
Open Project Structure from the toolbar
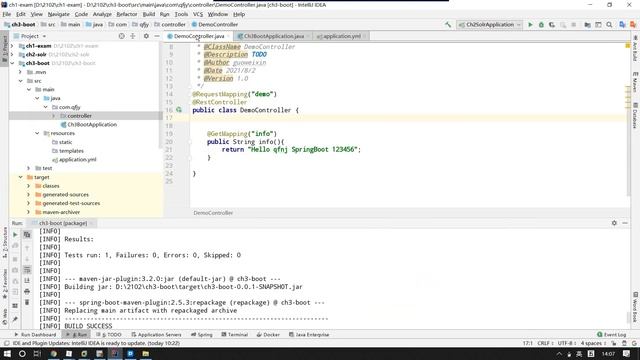tap(587, 24)
